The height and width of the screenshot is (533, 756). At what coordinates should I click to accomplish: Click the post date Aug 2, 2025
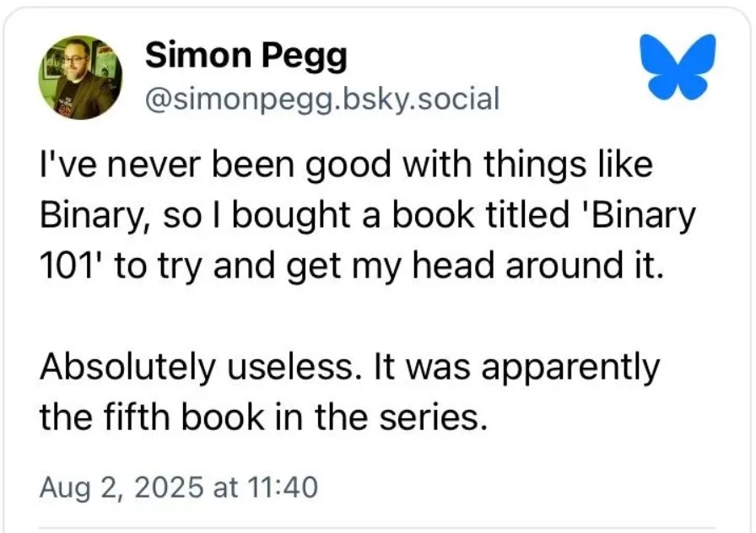coord(121,488)
